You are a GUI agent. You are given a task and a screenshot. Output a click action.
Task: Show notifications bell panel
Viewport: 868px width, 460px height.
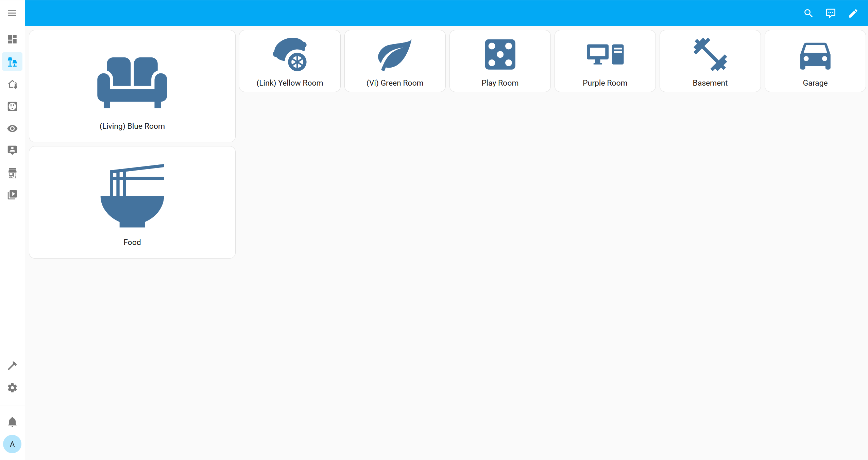(12, 422)
